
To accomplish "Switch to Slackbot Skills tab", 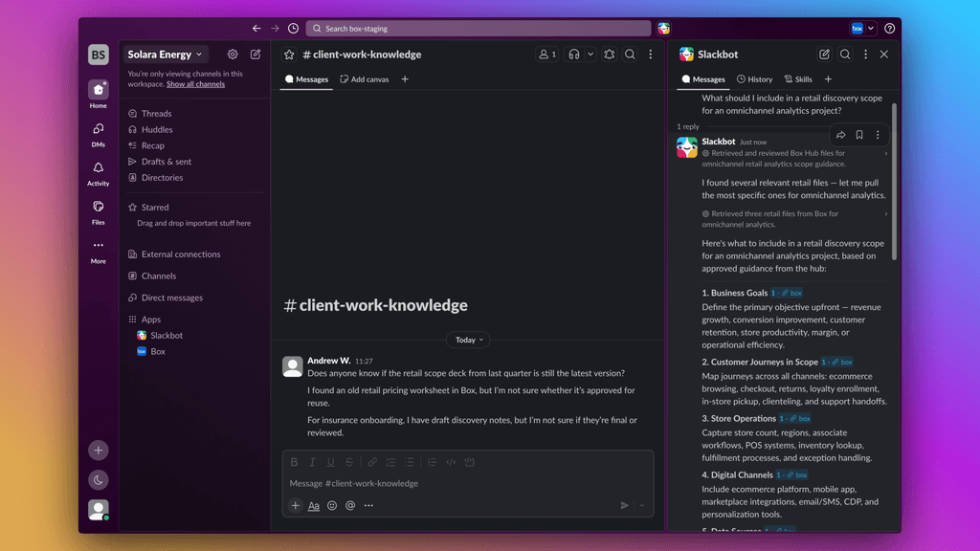I will pyautogui.click(x=798, y=79).
